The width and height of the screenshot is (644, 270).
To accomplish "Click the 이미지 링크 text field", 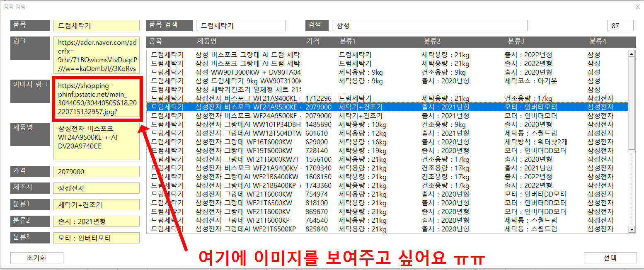I will point(96,99).
